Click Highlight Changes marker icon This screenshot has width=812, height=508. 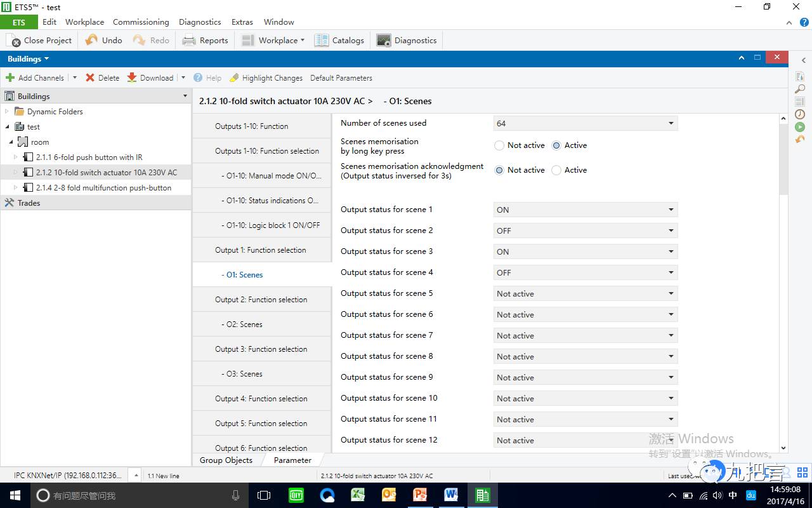point(234,77)
